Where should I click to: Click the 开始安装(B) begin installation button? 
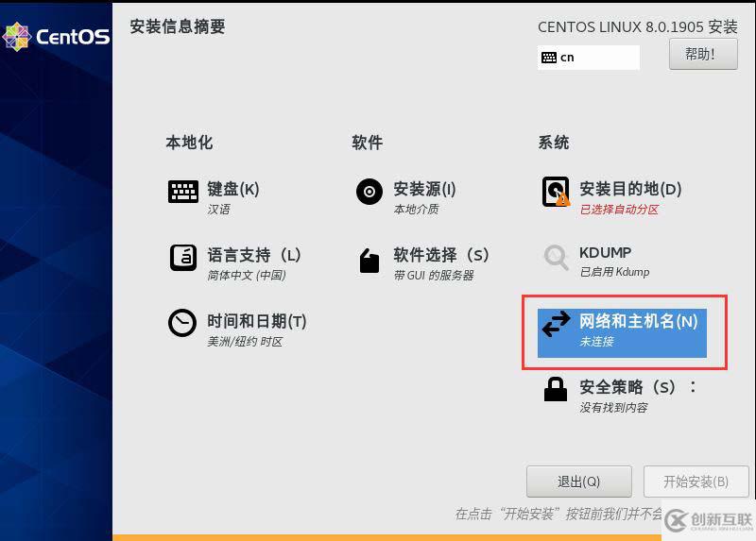[696, 482]
